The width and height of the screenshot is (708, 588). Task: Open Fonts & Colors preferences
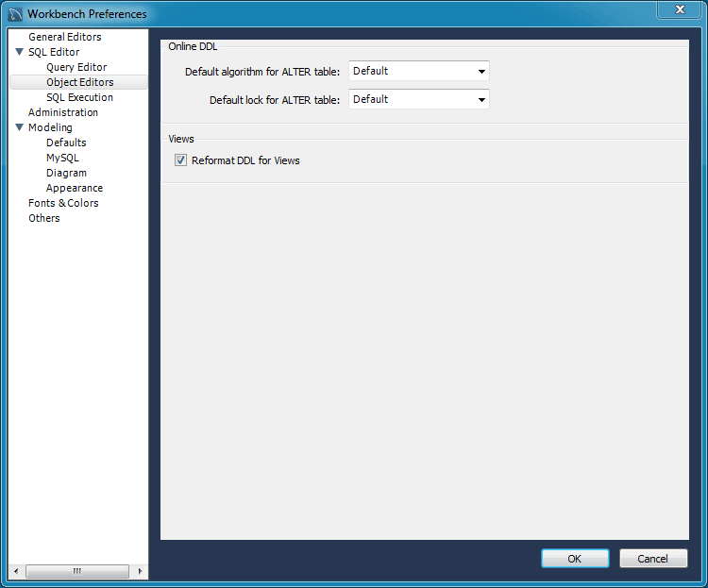(x=63, y=203)
